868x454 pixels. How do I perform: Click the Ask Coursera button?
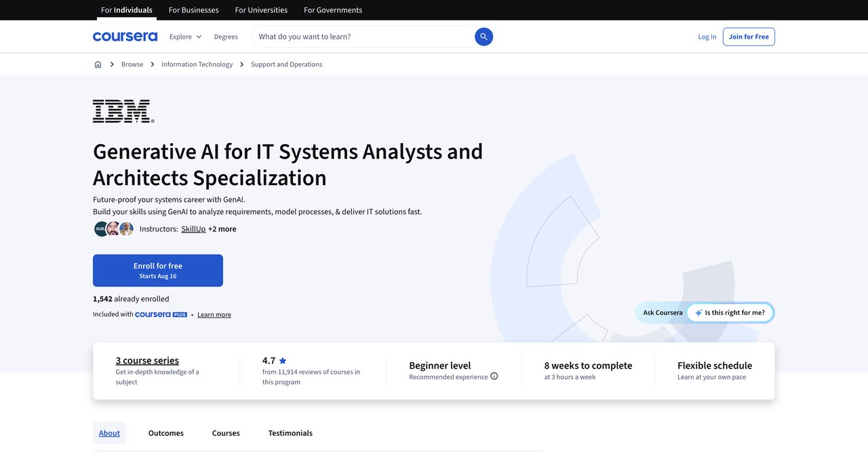pos(663,313)
